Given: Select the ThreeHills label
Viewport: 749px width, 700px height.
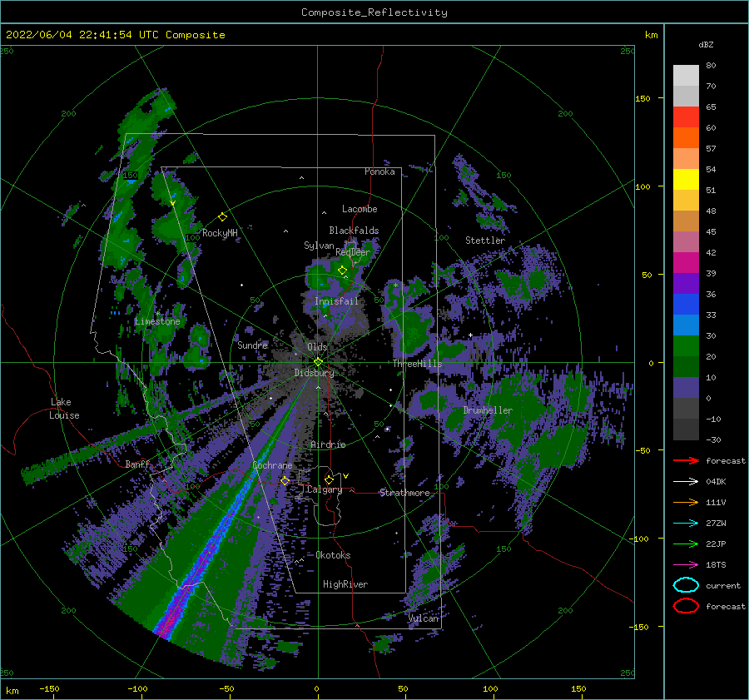Looking at the screenshot, I should [418, 364].
